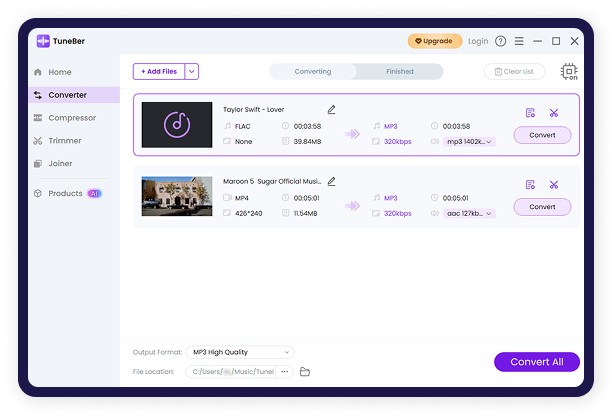Open trim scissors for Maroon 5 track
This screenshot has height=419, width=616.
554,185
